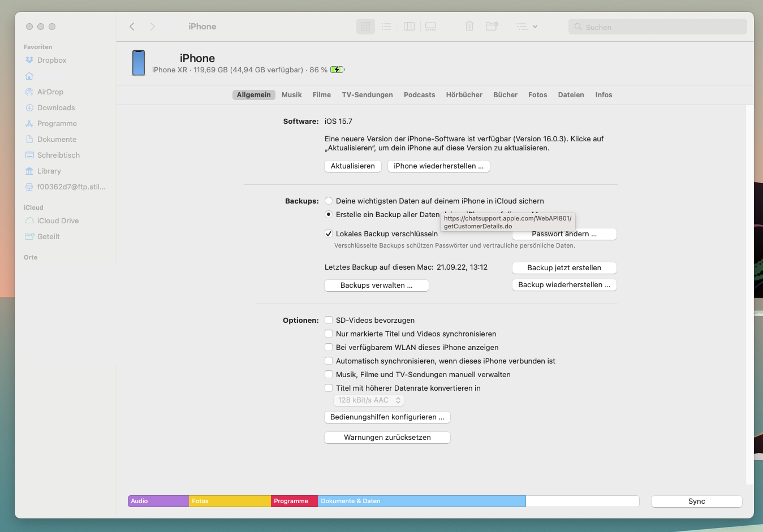The image size is (763, 532).
Task: Click Warnungen zurücksetzen button
Action: tap(387, 438)
